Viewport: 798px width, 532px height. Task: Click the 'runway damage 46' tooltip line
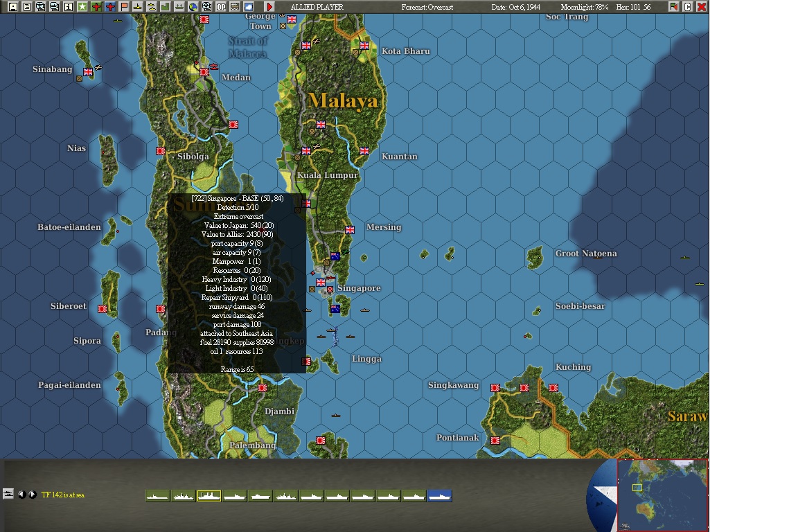pyautogui.click(x=237, y=306)
